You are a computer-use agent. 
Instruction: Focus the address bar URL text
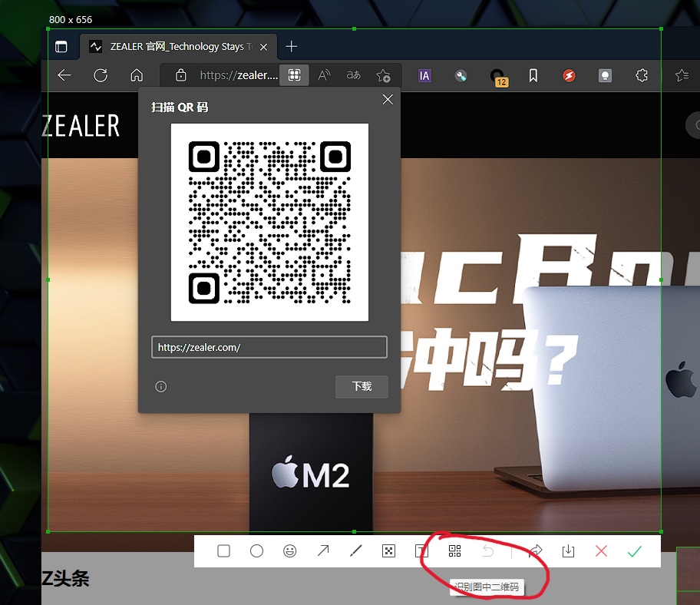click(x=239, y=75)
